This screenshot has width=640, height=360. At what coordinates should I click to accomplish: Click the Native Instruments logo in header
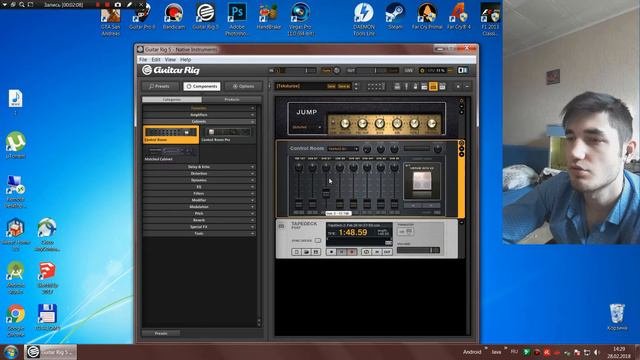[x=462, y=70]
